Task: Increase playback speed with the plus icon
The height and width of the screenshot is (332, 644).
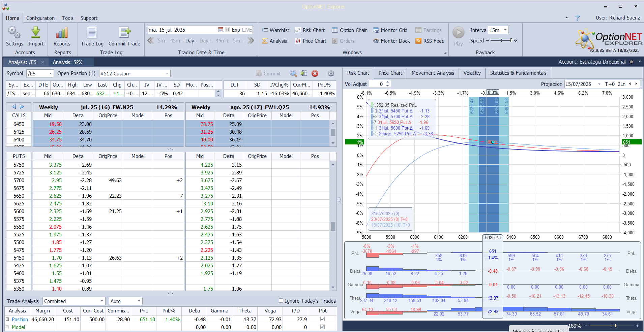Action: pos(515,40)
